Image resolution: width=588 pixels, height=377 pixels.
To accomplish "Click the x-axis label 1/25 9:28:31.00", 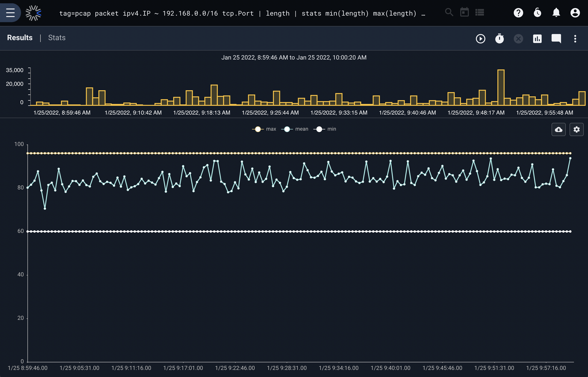I will pyautogui.click(x=287, y=368).
